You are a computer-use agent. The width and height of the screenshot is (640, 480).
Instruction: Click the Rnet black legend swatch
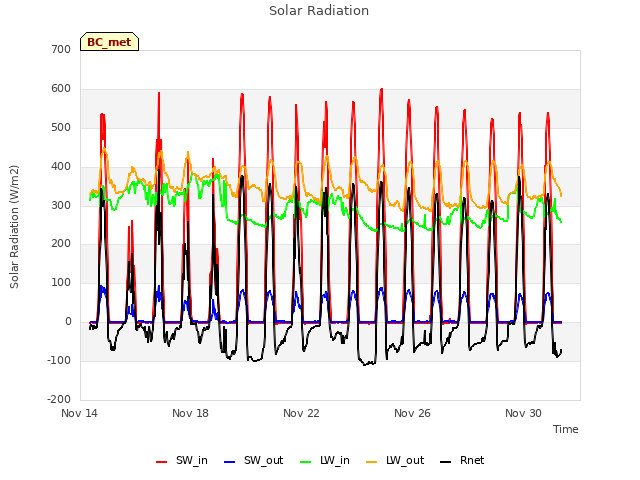tap(445, 462)
